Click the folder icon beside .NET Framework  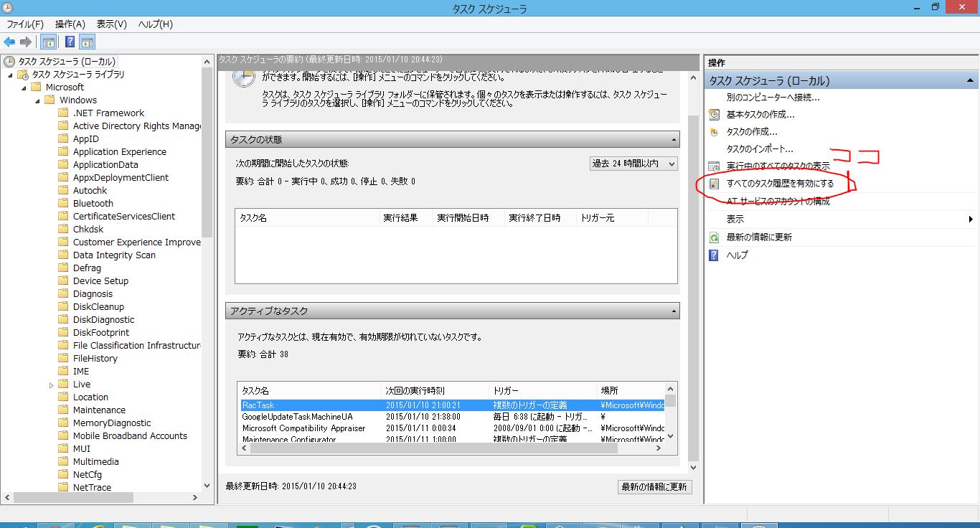pyautogui.click(x=64, y=113)
